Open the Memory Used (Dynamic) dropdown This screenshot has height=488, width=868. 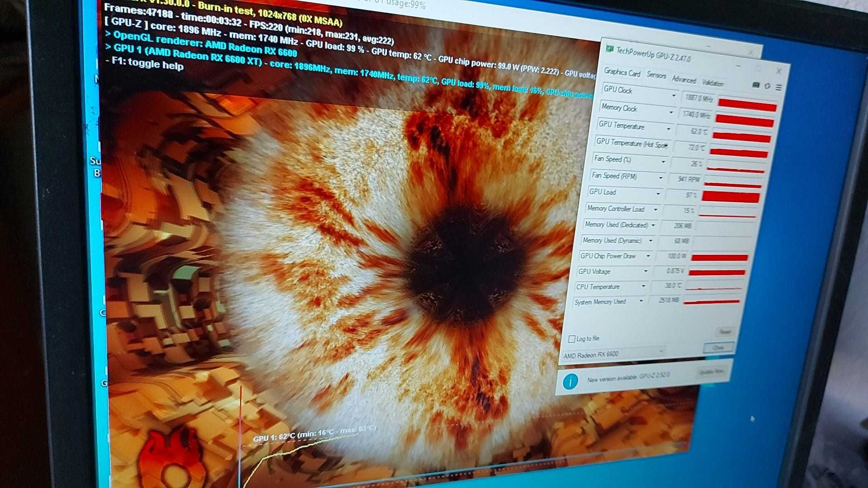pyautogui.click(x=651, y=241)
